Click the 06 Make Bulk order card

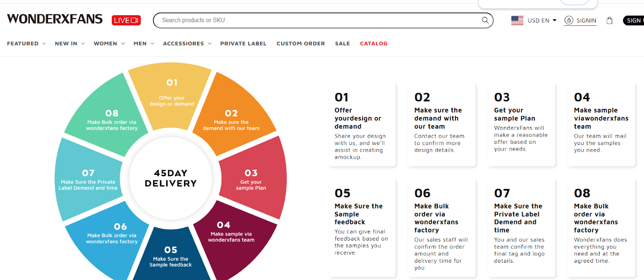coord(442,228)
